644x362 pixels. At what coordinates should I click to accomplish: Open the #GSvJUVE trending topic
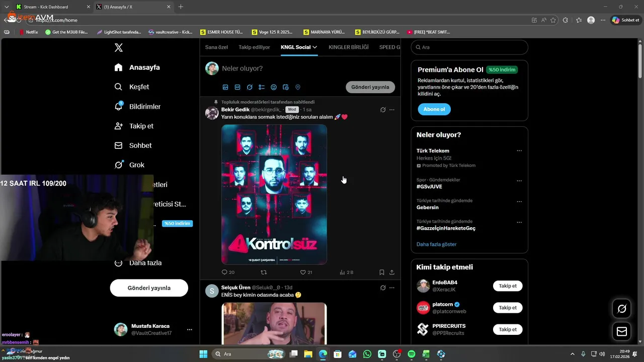pos(429,187)
